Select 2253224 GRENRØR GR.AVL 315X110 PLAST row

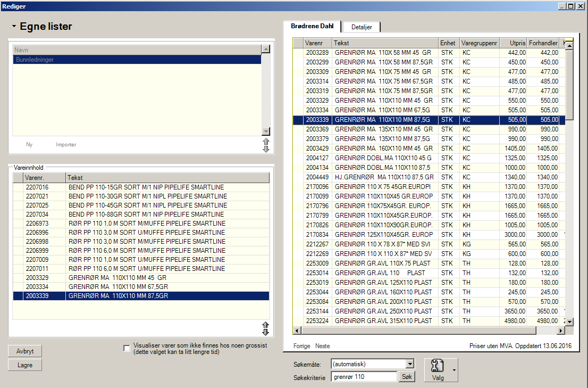(429, 321)
